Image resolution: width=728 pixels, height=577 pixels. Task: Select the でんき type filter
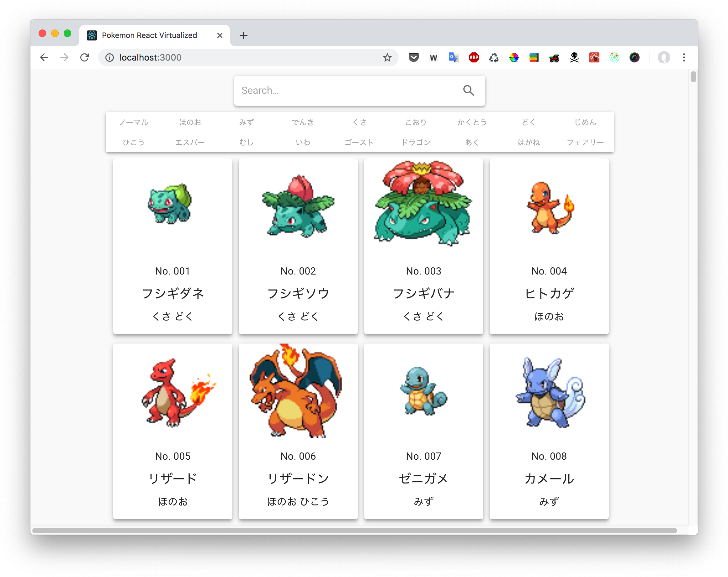pos(303,122)
